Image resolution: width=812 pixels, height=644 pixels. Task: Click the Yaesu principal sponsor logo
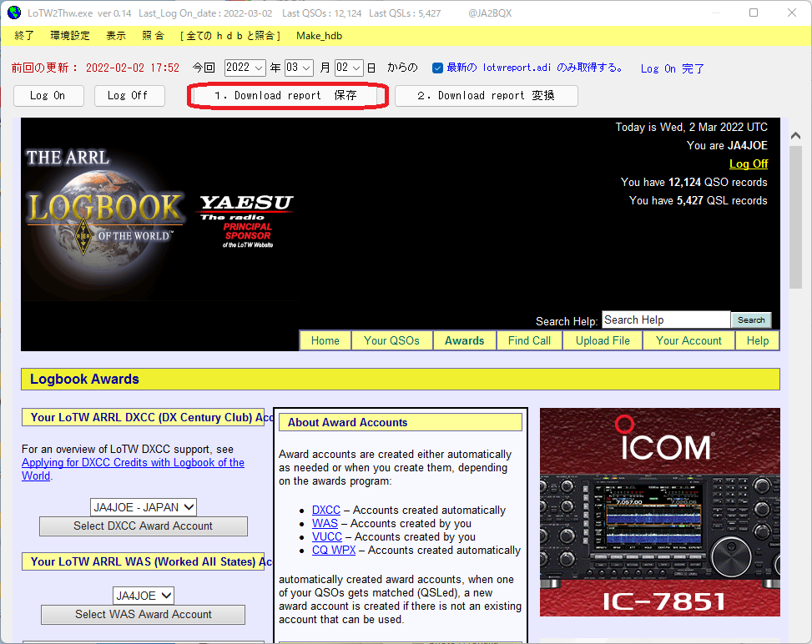[x=247, y=220]
